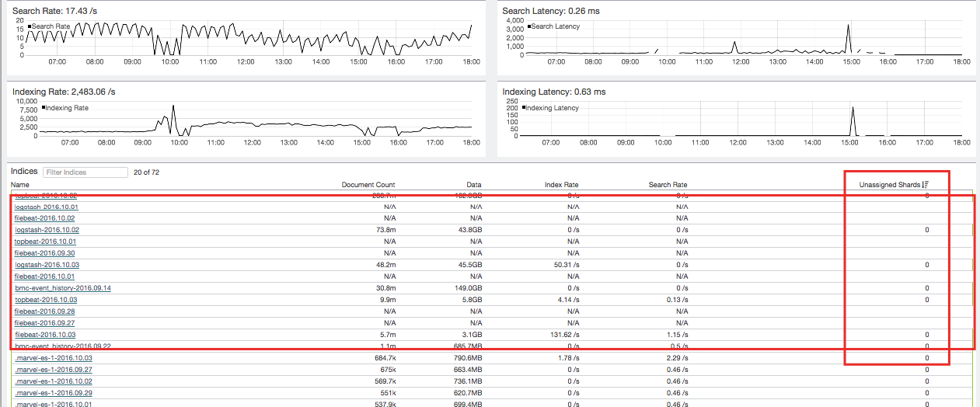Sort by the Search Rate column header
The height and width of the screenshot is (407, 980).
pos(668,185)
